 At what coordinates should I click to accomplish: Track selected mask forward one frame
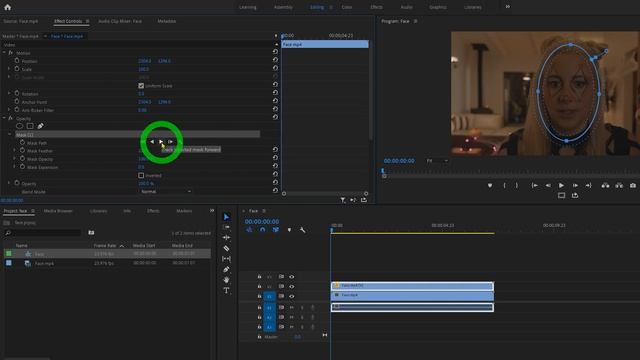click(170, 142)
